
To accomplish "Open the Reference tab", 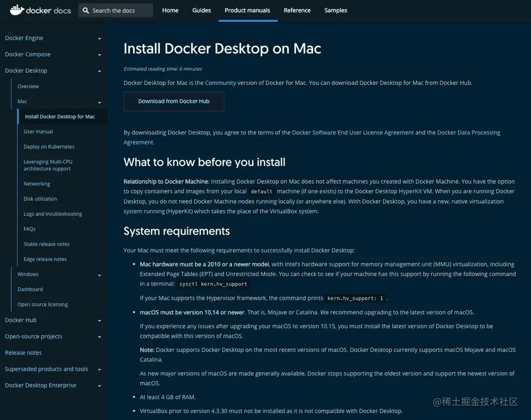I will (x=297, y=10).
